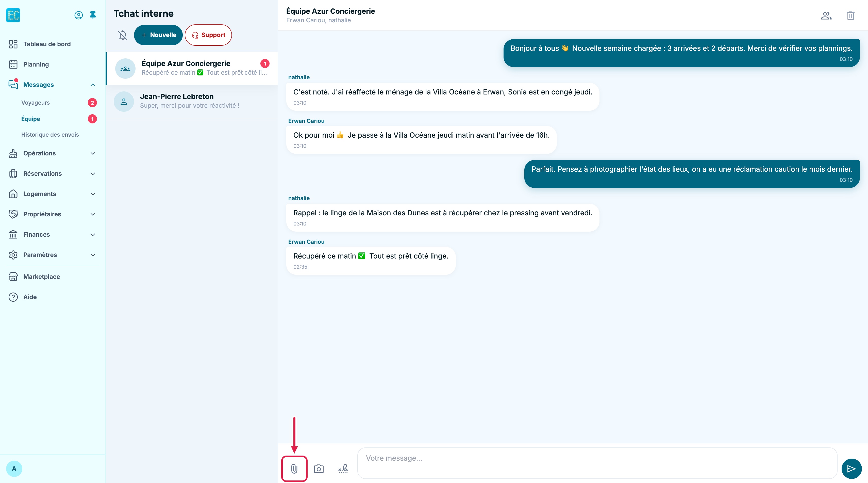The image size is (868, 483).
Task: Click the unread badge on Équipe Azur conversation
Action: (265, 63)
